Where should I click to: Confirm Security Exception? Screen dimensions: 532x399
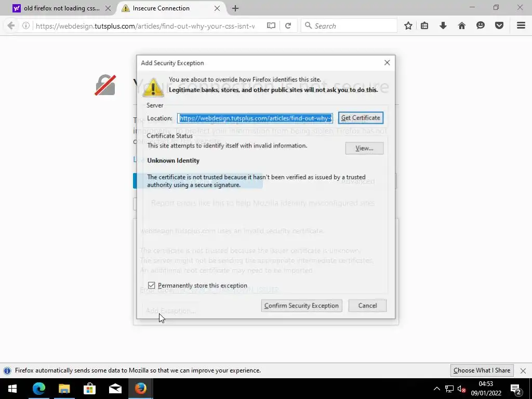(302, 305)
